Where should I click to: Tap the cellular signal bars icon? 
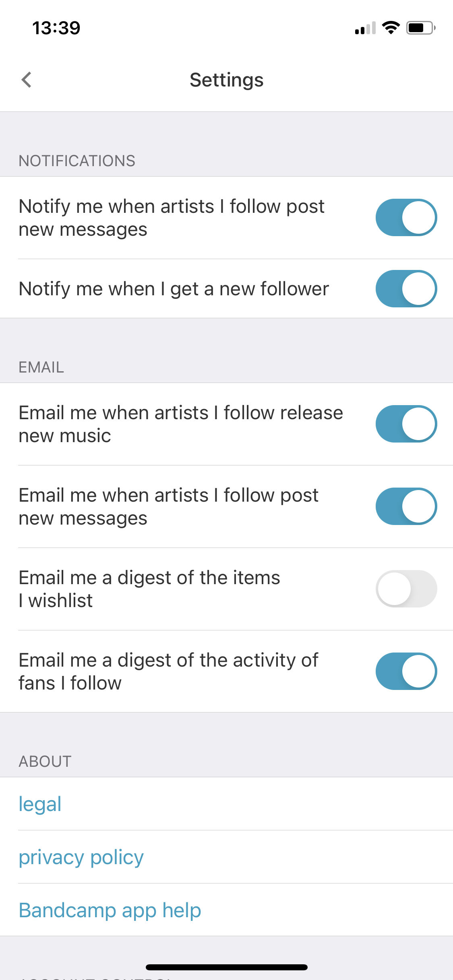(365, 28)
